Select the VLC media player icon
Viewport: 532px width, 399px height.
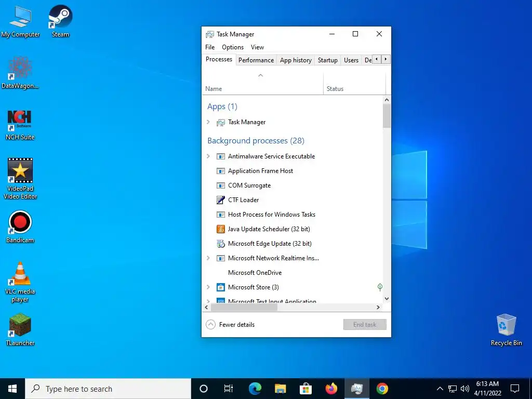20,282
